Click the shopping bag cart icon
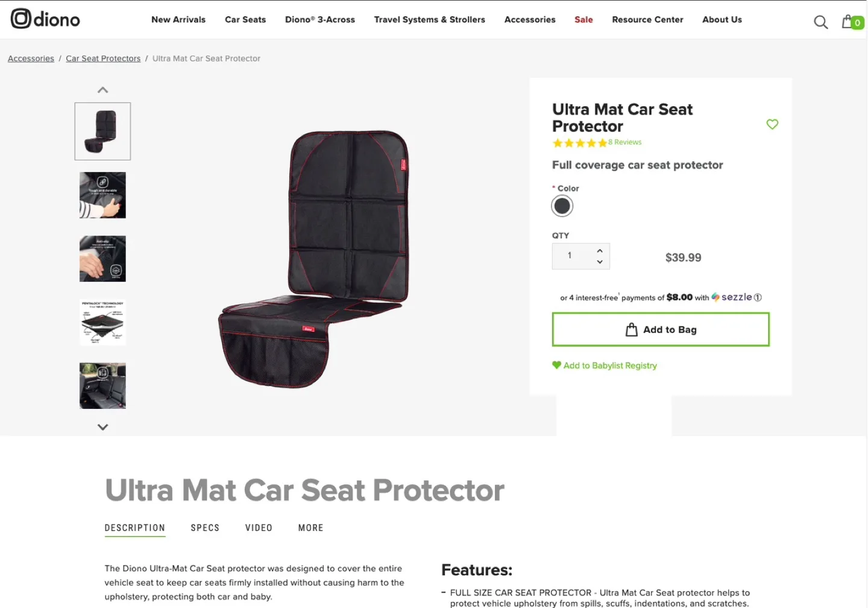This screenshot has width=868, height=608. coord(848,21)
